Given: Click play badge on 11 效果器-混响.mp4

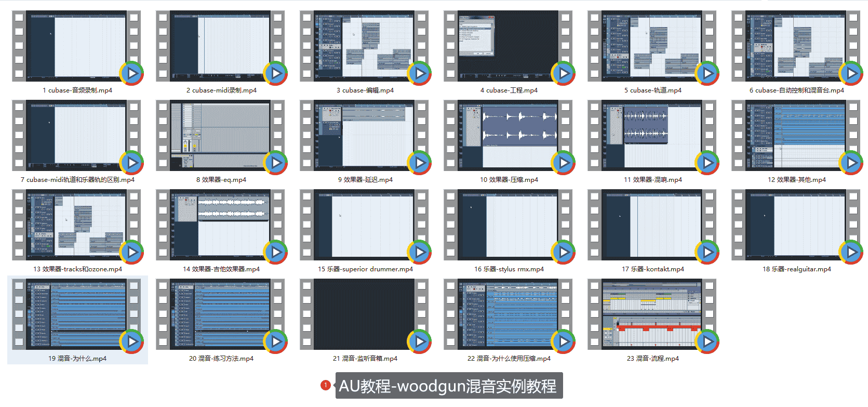Looking at the screenshot, I should (x=707, y=163).
